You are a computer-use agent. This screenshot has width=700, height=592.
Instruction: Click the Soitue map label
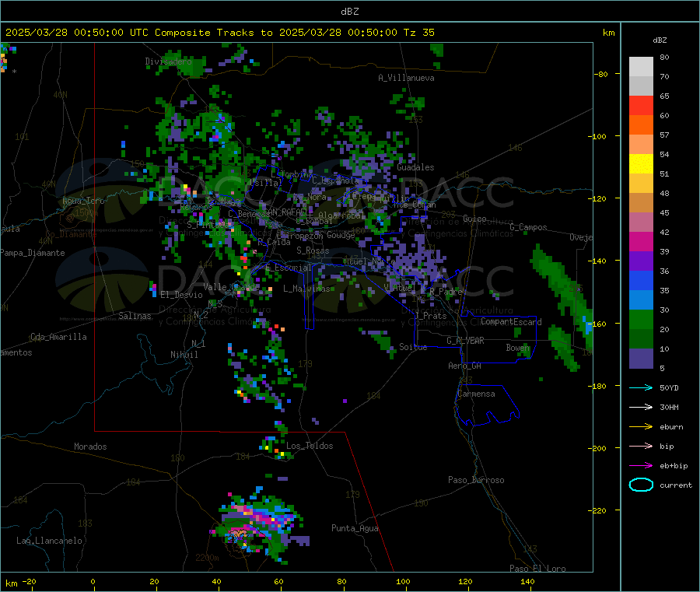[413, 347]
